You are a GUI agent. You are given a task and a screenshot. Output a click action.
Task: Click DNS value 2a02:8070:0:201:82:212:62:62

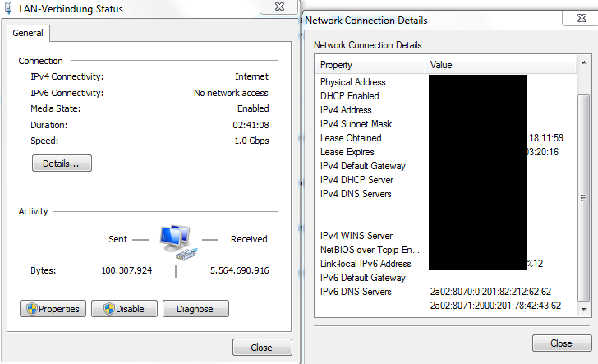490,292
